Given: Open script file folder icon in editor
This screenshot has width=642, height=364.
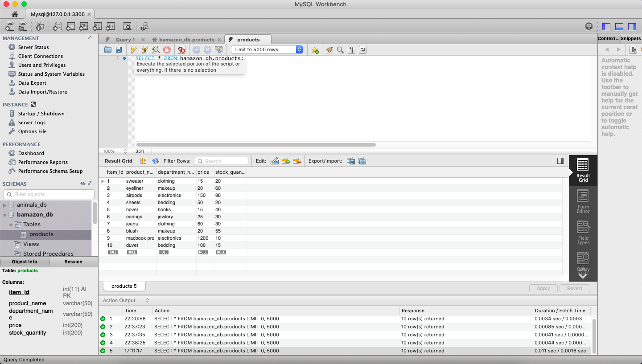Looking at the screenshot, I should 108,50.
